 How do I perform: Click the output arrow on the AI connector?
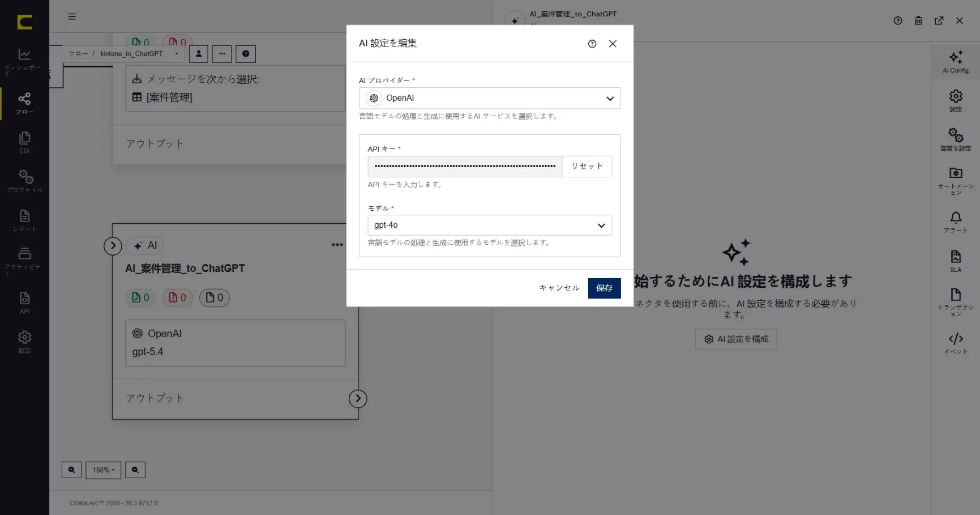(x=358, y=399)
